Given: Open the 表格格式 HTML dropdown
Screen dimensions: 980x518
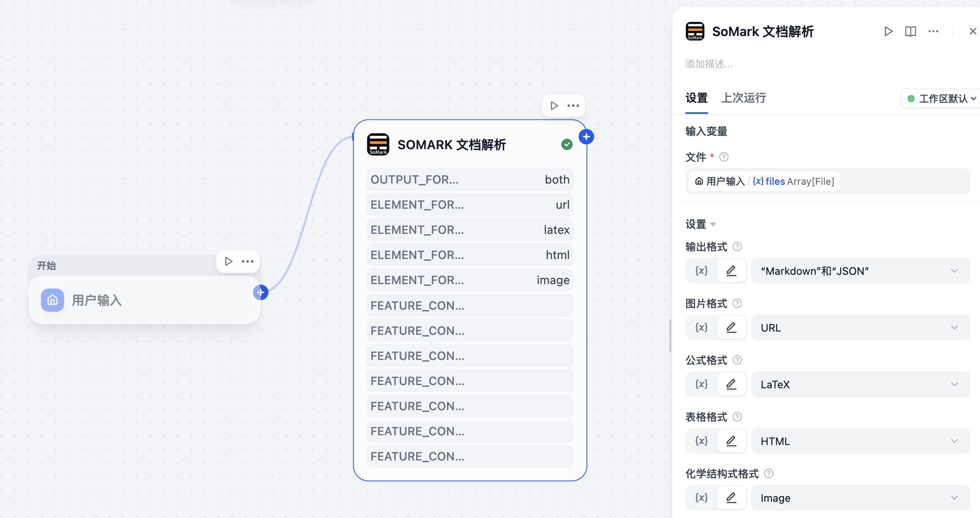Looking at the screenshot, I should point(860,441).
